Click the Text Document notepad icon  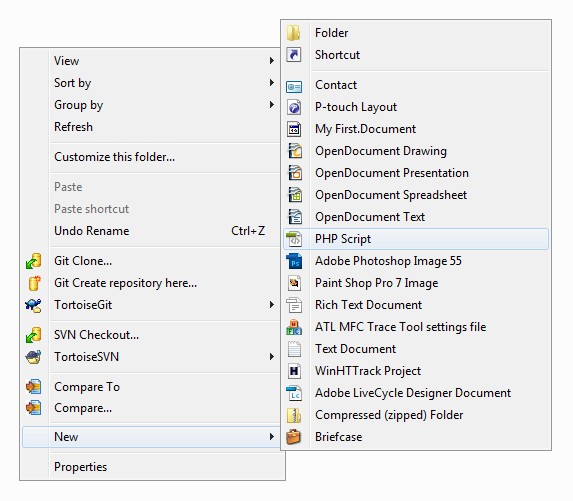[x=294, y=349]
